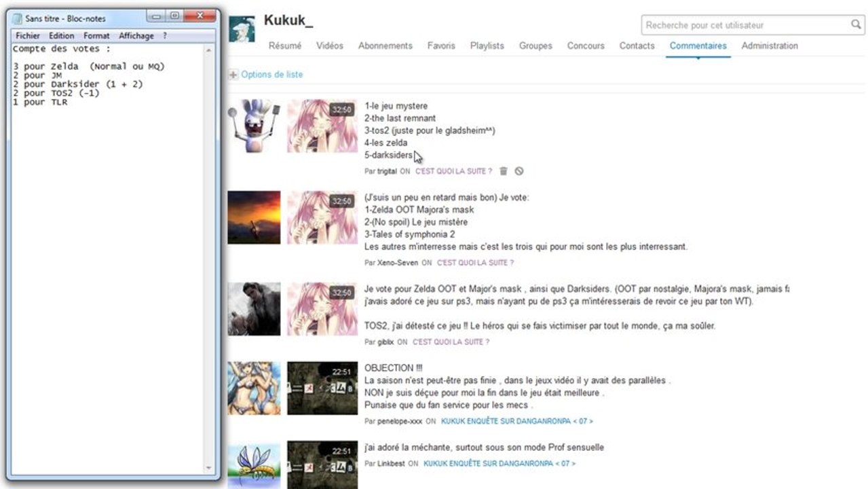Click the line '1 pour TLR' in Notepad
Screen dimensions: 868x489
coord(40,102)
